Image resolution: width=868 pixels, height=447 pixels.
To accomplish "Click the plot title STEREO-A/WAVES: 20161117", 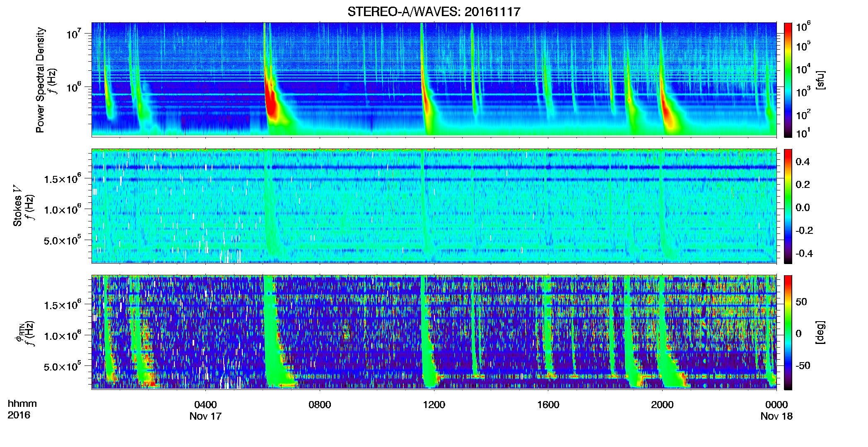I will click(x=434, y=12).
